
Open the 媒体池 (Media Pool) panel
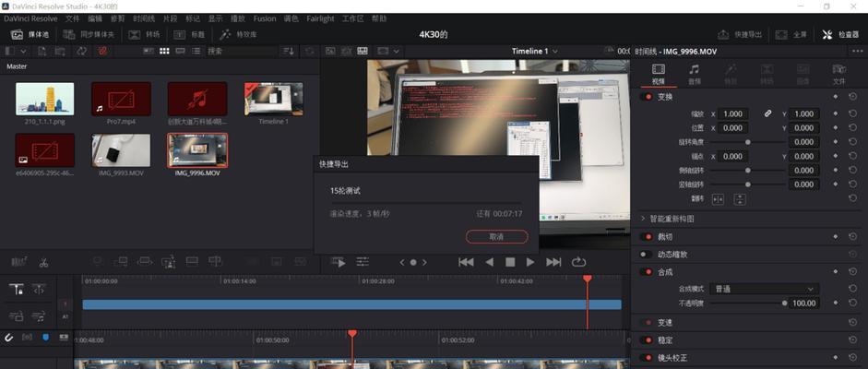coord(30,34)
